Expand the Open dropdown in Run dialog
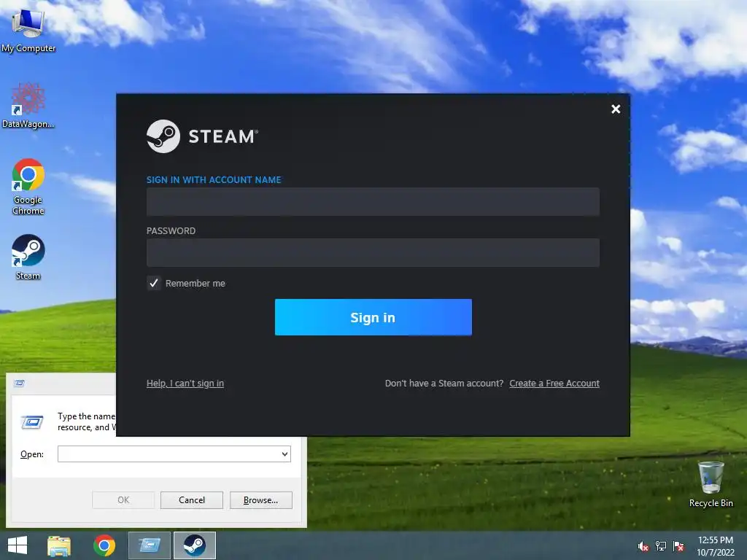The image size is (747, 560). [x=285, y=454]
